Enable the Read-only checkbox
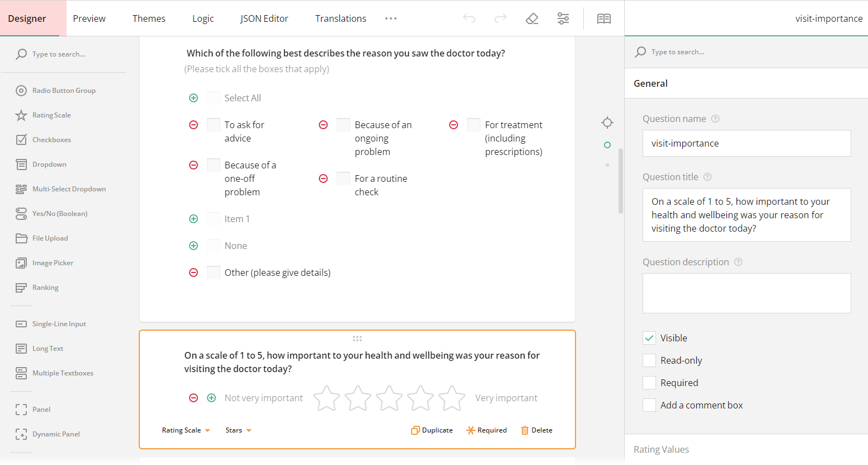868x465 pixels. coord(649,360)
